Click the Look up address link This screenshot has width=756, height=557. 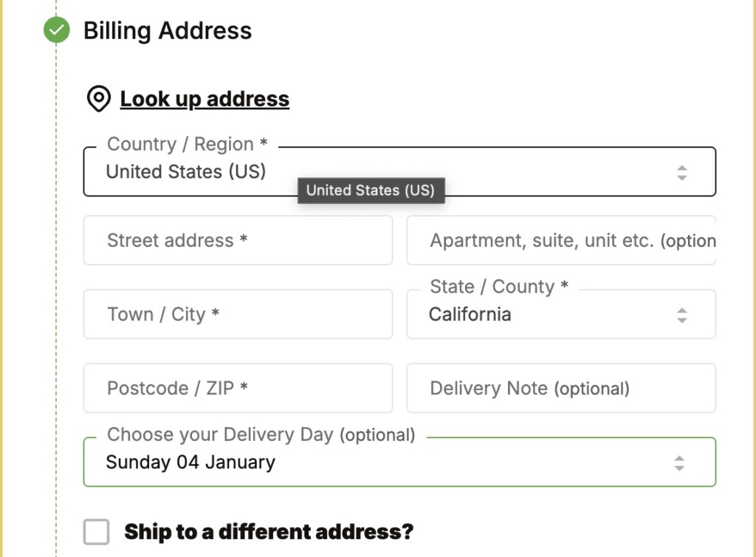204,98
